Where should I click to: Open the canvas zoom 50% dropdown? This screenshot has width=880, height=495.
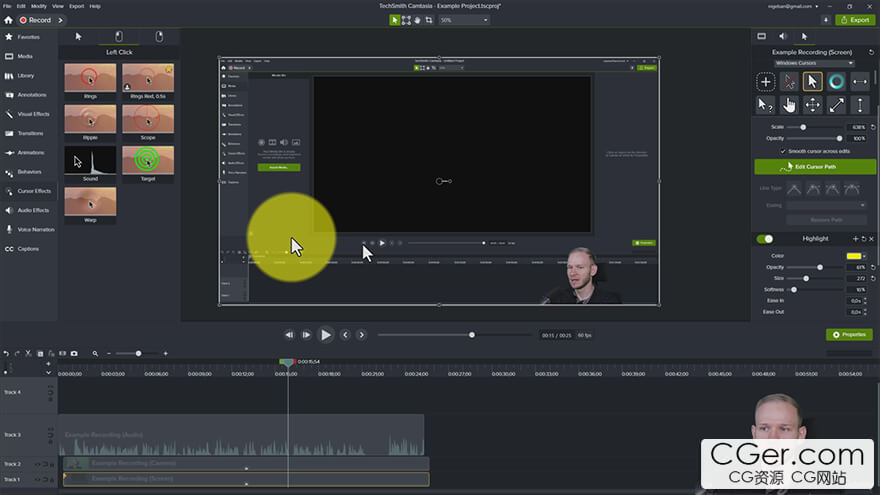coord(464,20)
